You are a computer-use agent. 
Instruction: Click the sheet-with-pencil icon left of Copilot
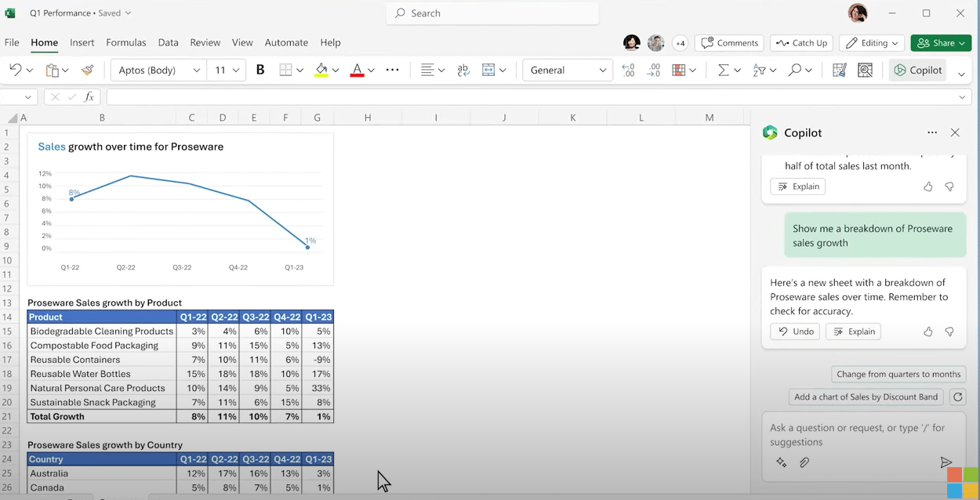[x=839, y=70]
